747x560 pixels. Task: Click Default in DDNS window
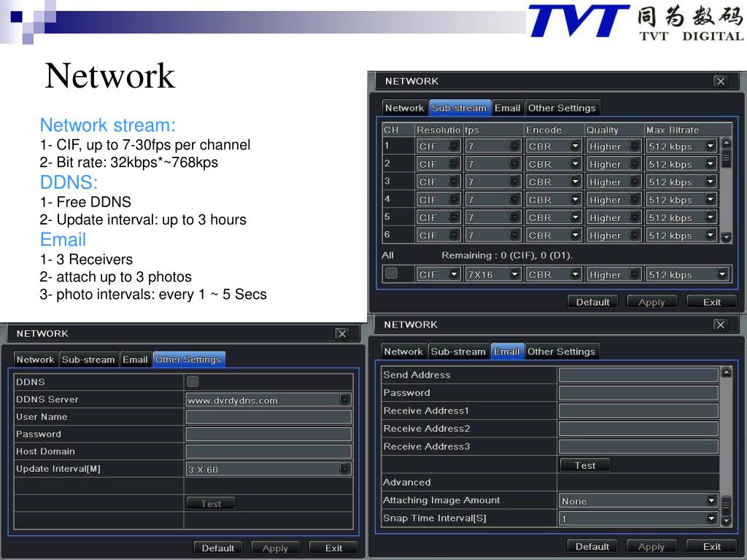[x=217, y=548]
